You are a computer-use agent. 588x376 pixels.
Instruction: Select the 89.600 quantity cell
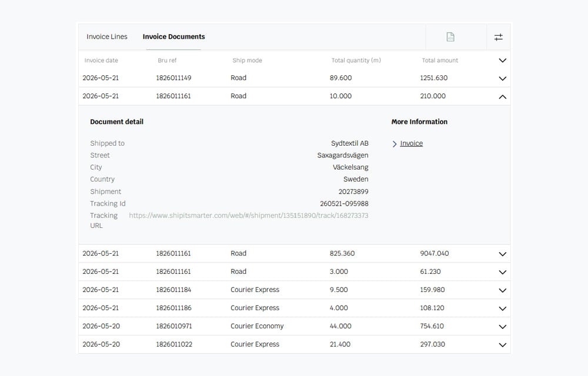point(341,78)
